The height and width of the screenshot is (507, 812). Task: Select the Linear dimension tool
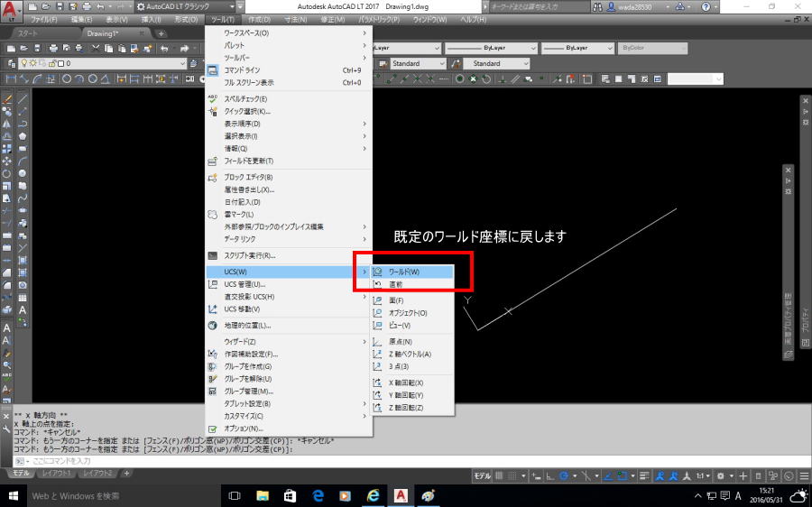click(x=11, y=79)
